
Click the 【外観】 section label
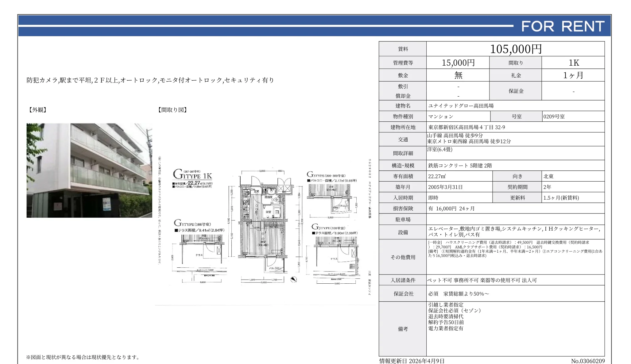37,110
